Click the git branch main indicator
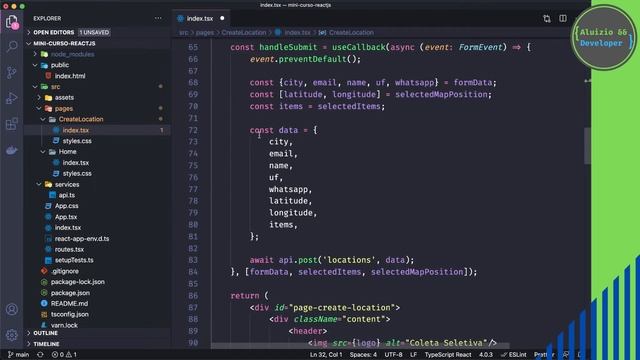 18,355
